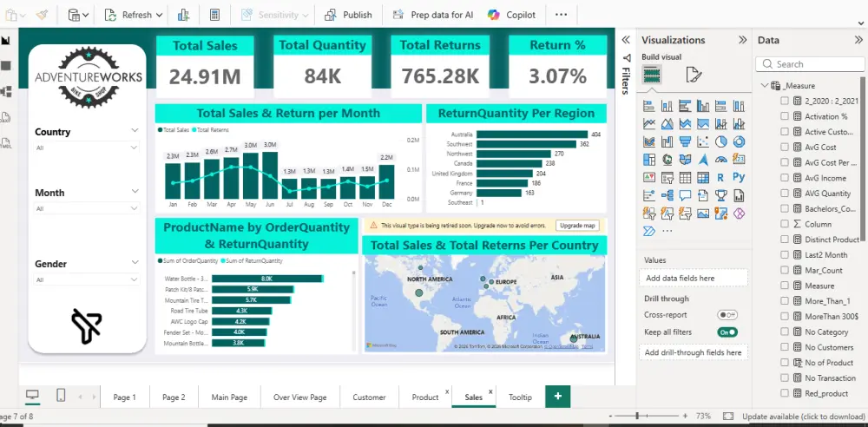
Task: Collapse the _Measure table tree
Action: coord(765,85)
